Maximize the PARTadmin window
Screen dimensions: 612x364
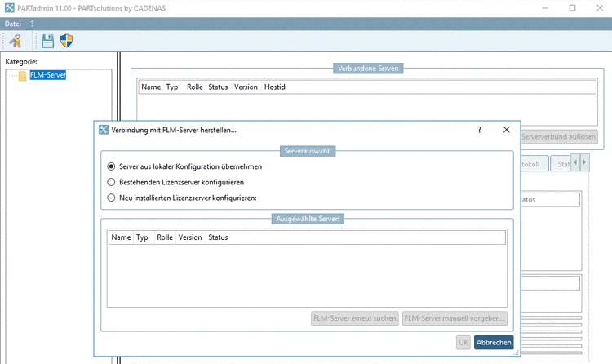[572, 8]
